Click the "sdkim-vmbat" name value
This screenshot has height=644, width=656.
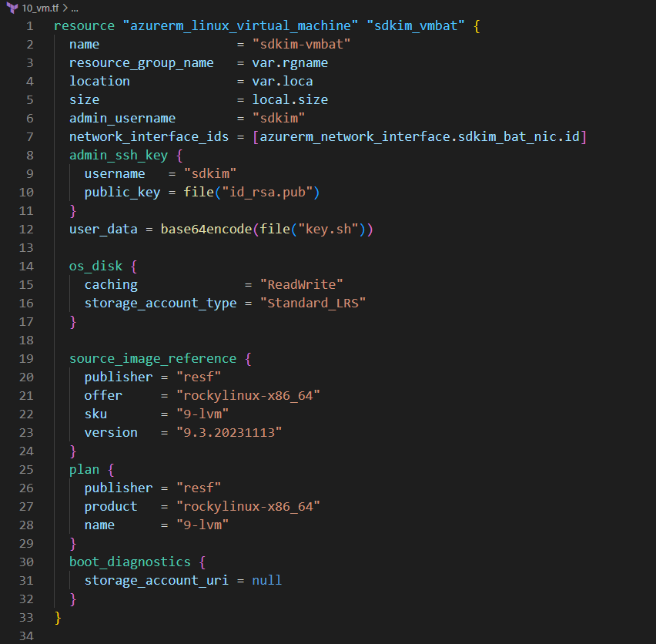point(301,45)
